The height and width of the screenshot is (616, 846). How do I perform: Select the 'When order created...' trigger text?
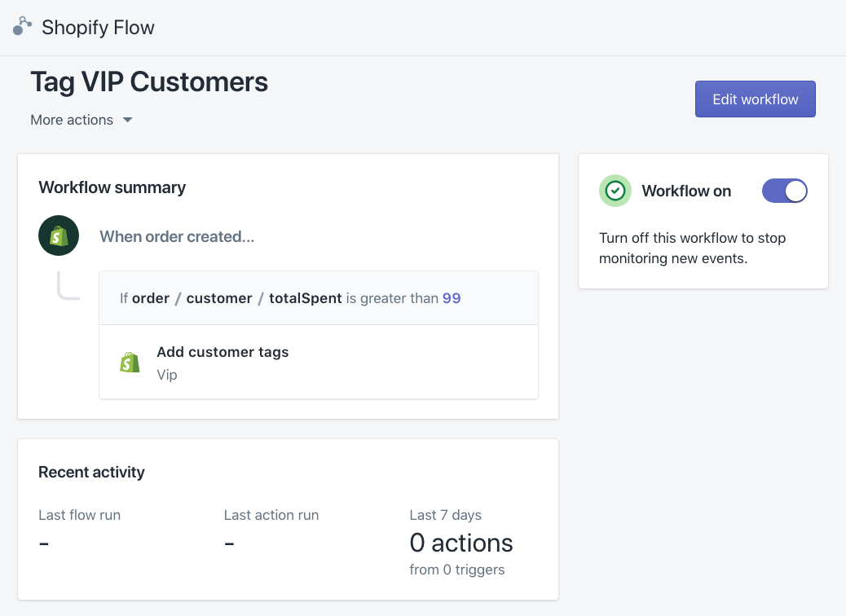177,236
